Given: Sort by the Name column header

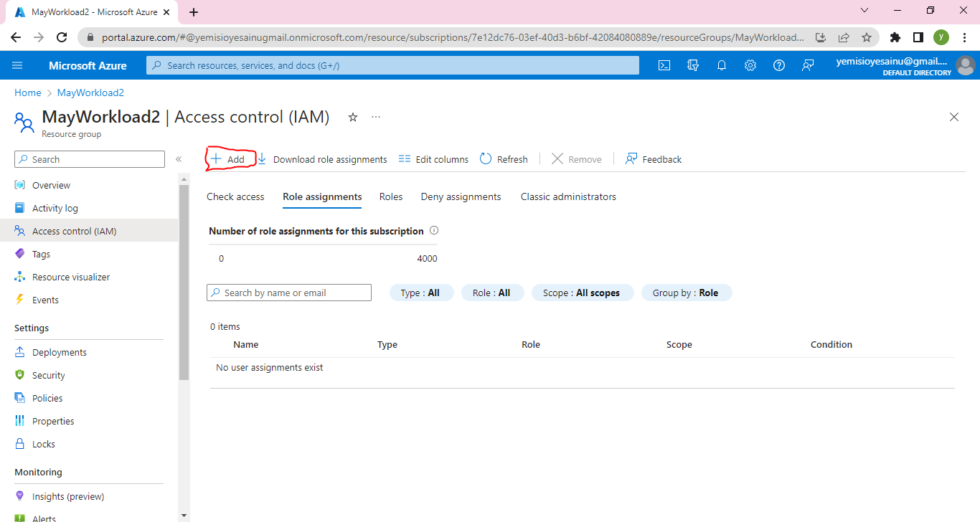Looking at the screenshot, I should [246, 344].
